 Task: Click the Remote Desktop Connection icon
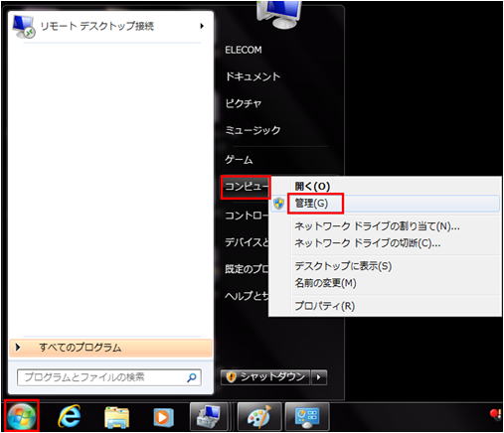(x=23, y=27)
